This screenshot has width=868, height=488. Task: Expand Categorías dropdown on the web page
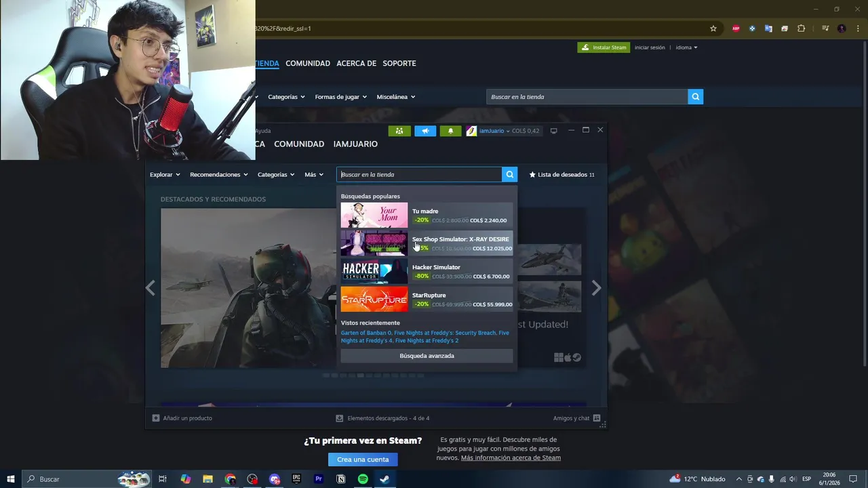[x=286, y=97]
